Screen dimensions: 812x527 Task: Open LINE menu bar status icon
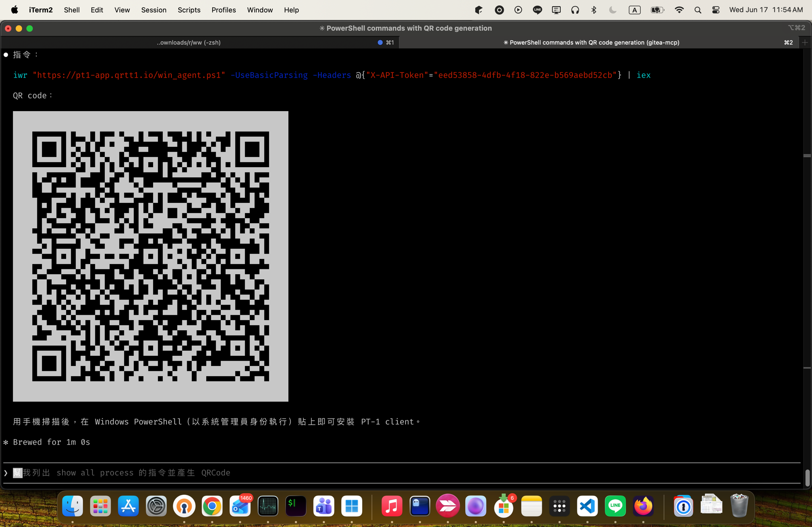tap(537, 10)
